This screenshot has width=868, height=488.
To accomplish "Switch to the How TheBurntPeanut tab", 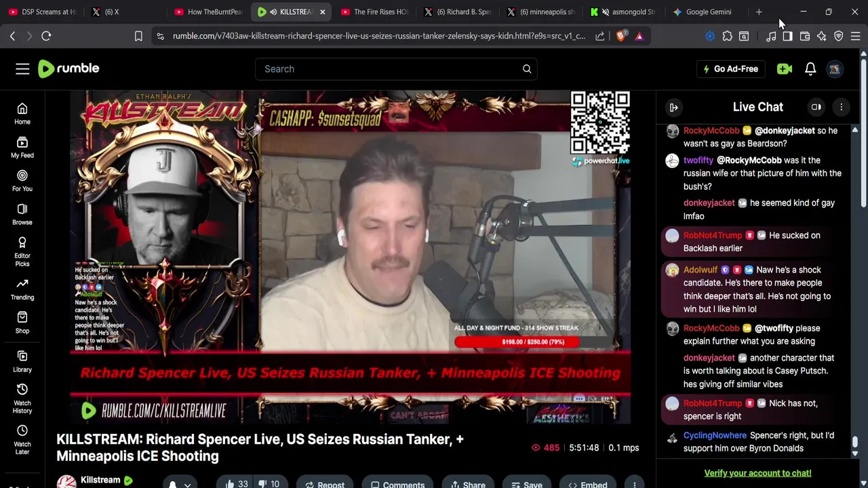I will click(x=208, y=12).
